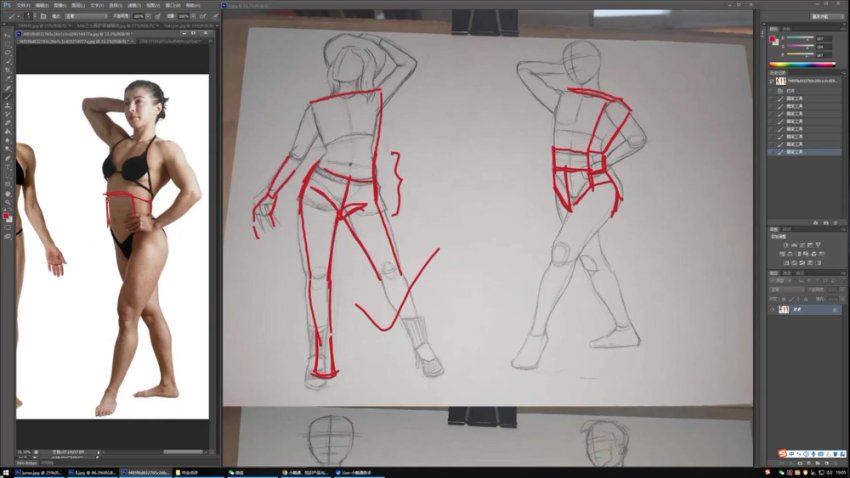
Task: Click the R slider in Color panel
Action: tap(801, 38)
